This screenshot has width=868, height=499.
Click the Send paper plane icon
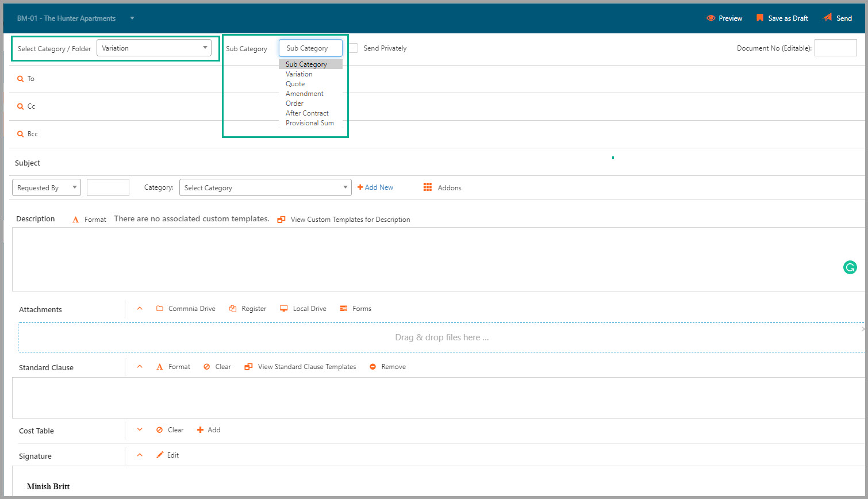click(x=827, y=18)
